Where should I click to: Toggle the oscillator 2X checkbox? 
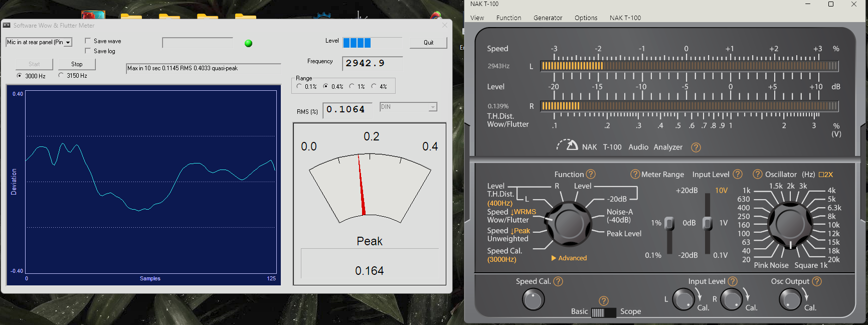coord(821,175)
